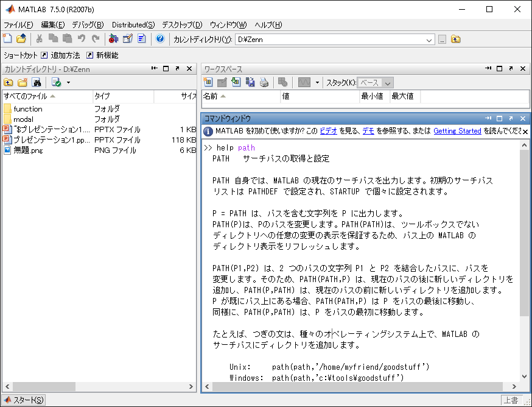Viewport: 532px width, 407px height.
Task: Sort Workspace by 名前 column
Action: (241, 96)
